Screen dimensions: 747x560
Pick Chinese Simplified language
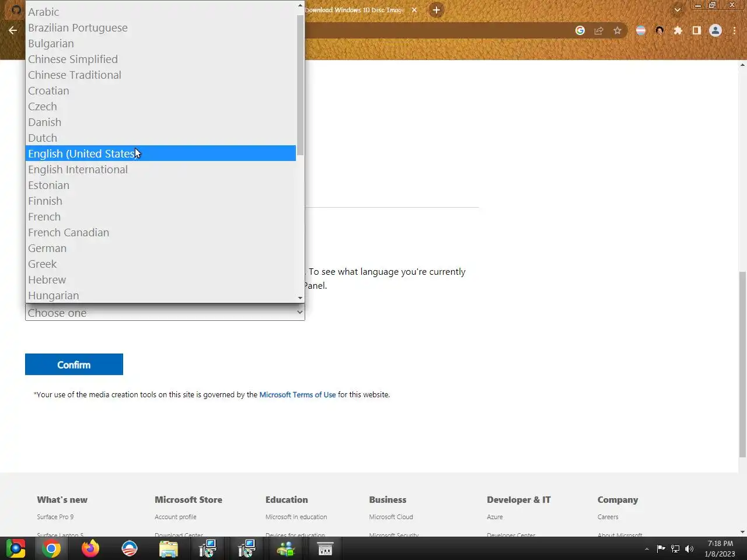tap(161, 59)
